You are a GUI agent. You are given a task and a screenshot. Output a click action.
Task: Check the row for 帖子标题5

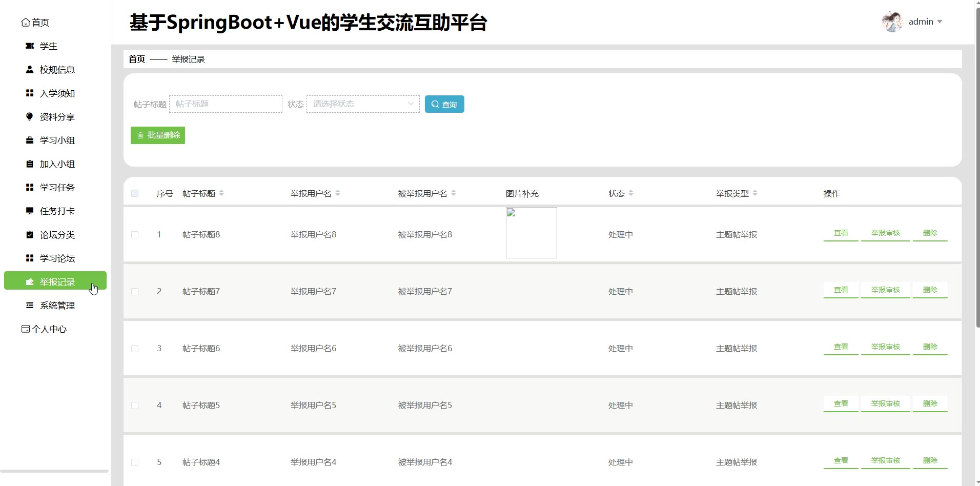135,406
